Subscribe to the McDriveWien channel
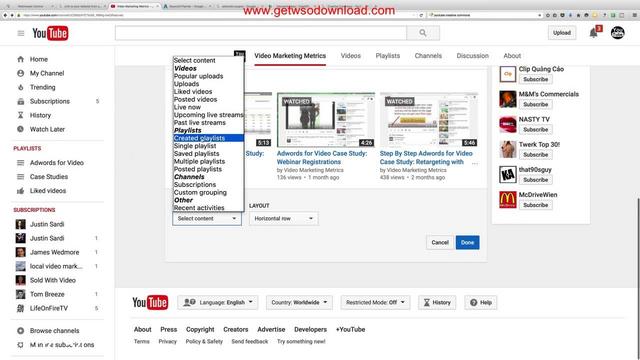Viewport: 640px width, 360px height. (536, 205)
